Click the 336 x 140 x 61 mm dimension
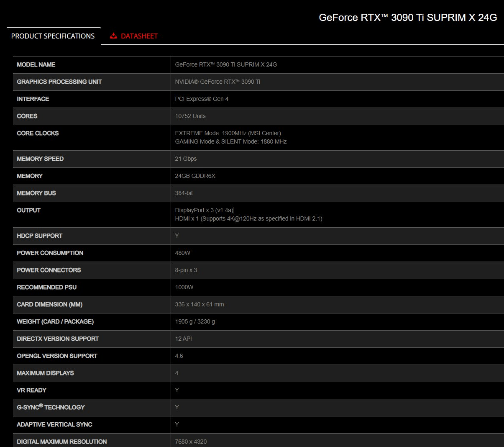The height and width of the screenshot is (447, 504). point(200,304)
